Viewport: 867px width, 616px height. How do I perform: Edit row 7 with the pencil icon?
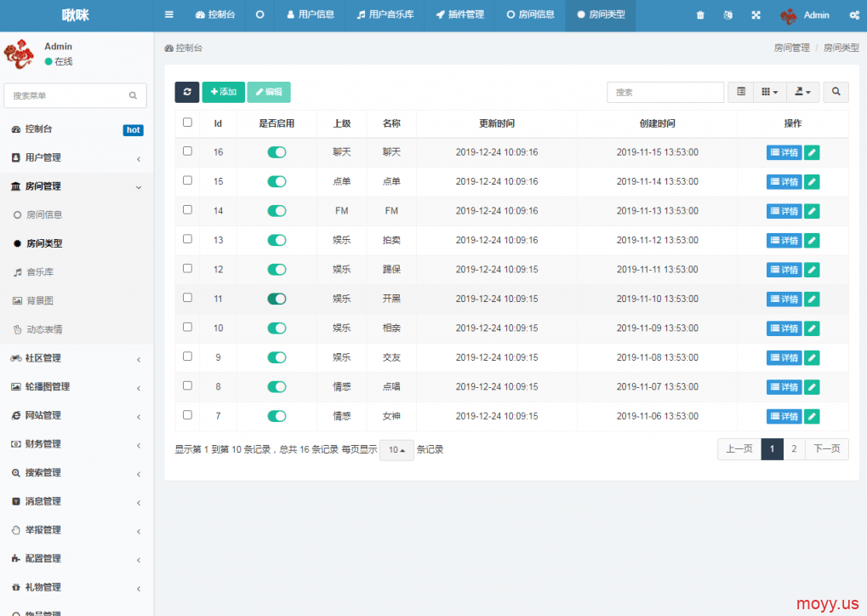point(812,416)
